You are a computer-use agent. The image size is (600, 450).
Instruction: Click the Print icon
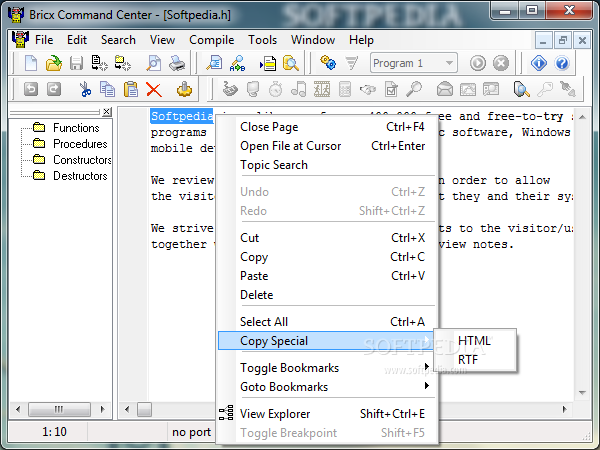[x=177, y=63]
